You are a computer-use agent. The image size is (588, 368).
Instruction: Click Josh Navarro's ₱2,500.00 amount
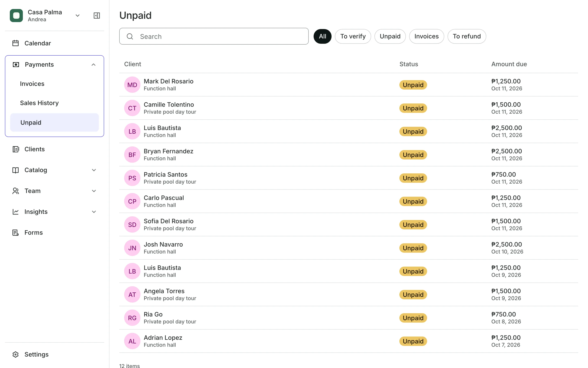coord(507,244)
